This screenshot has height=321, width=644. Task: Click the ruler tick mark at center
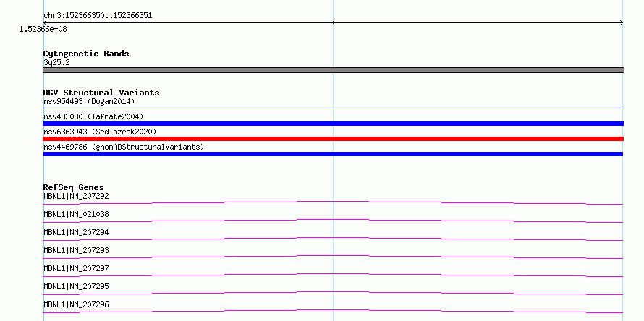click(x=333, y=22)
